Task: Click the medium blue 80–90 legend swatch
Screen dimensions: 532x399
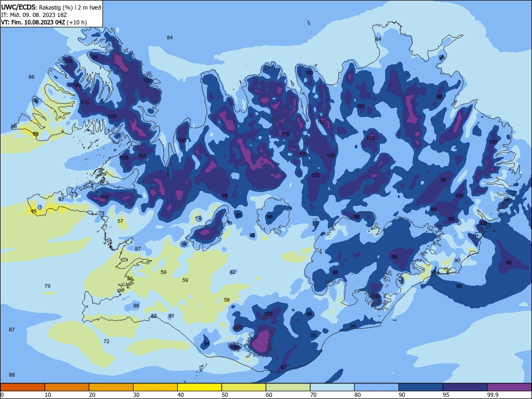Action: click(377, 387)
